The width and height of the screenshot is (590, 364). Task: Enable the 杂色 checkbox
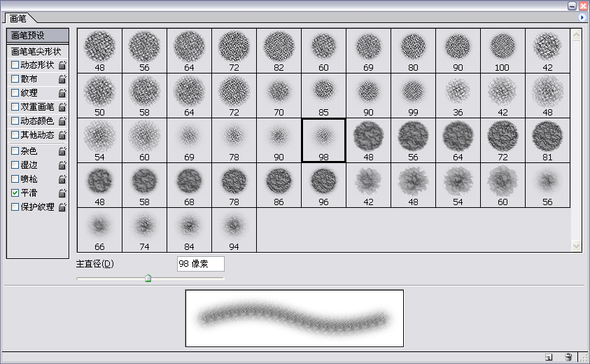(x=15, y=151)
